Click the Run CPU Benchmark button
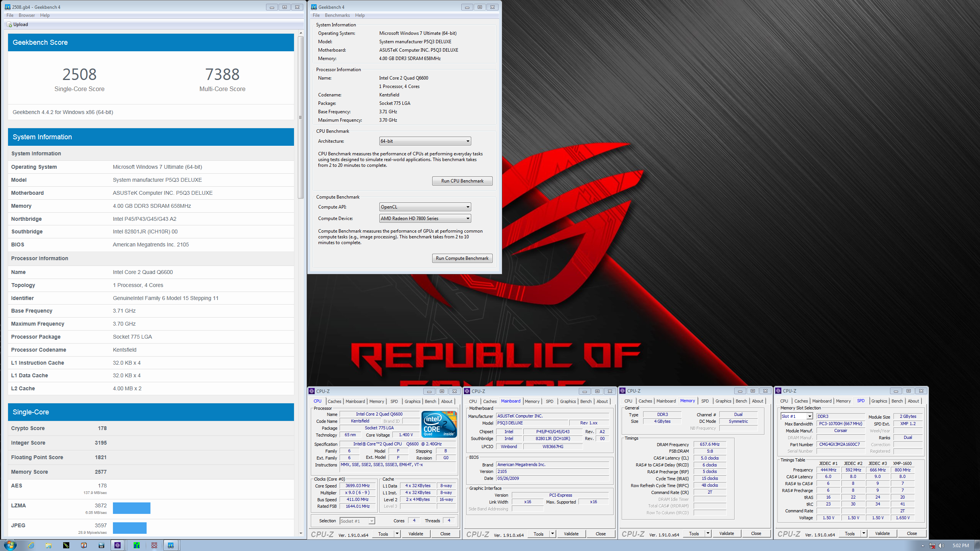980x551 pixels. tap(462, 181)
